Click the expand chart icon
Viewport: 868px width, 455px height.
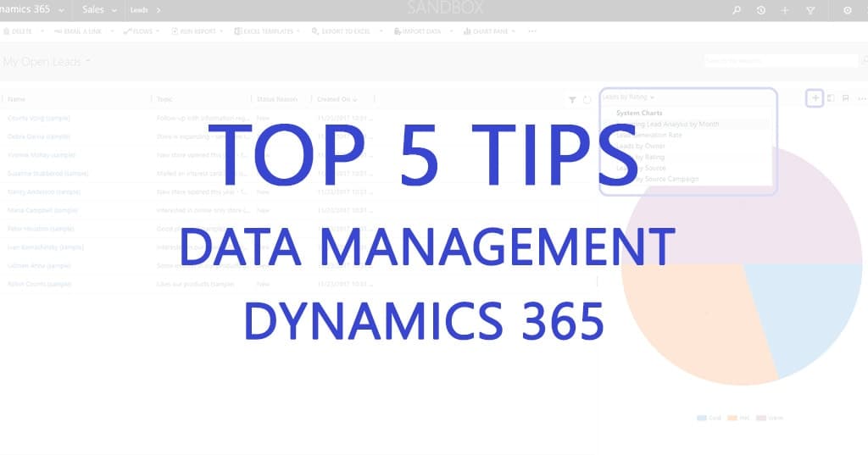point(831,98)
